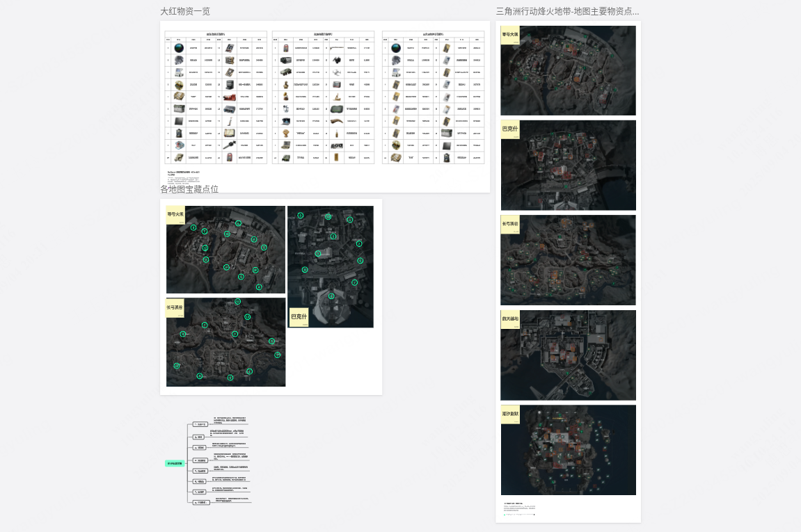Click the 巴克什 sticky label in 地图主要物资点

point(510,129)
